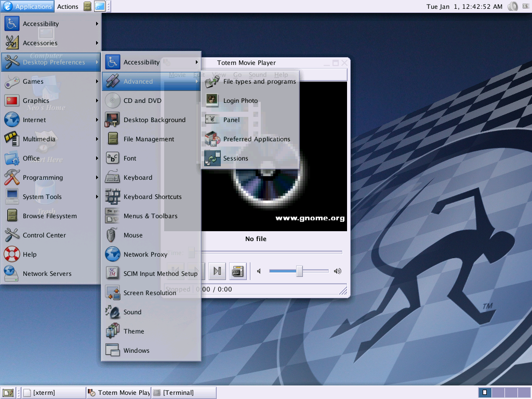Click the Menus & Toolbars icon
This screenshot has width=532, height=399.
(x=112, y=216)
